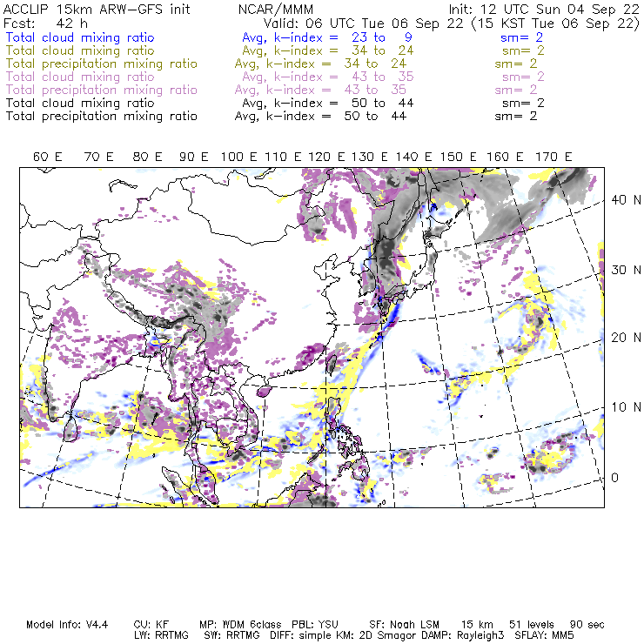Select the '140 E' longitude label
Image resolution: width=644 pixels, height=644 pixels.
pos(413,157)
